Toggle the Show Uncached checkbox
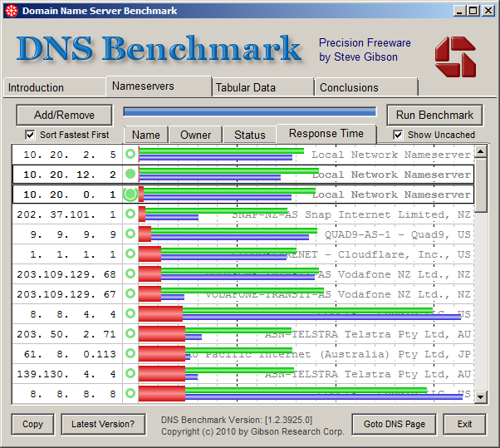The width and height of the screenshot is (500, 448). point(398,135)
